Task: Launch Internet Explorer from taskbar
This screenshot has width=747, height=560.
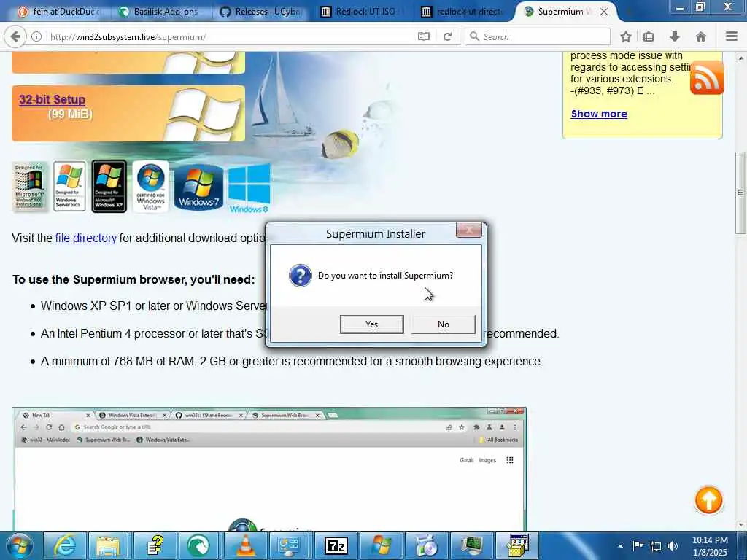Action: 64,545
